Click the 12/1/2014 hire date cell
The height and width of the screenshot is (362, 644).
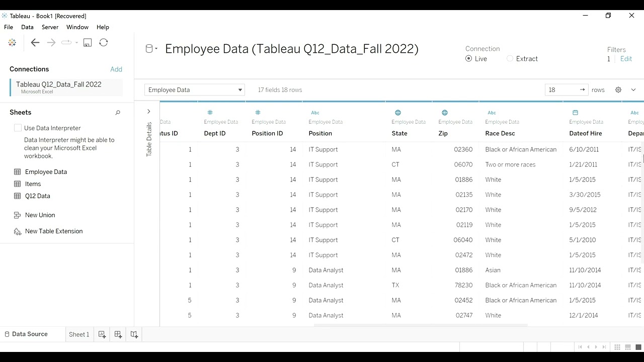pyautogui.click(x=584, y=315)
